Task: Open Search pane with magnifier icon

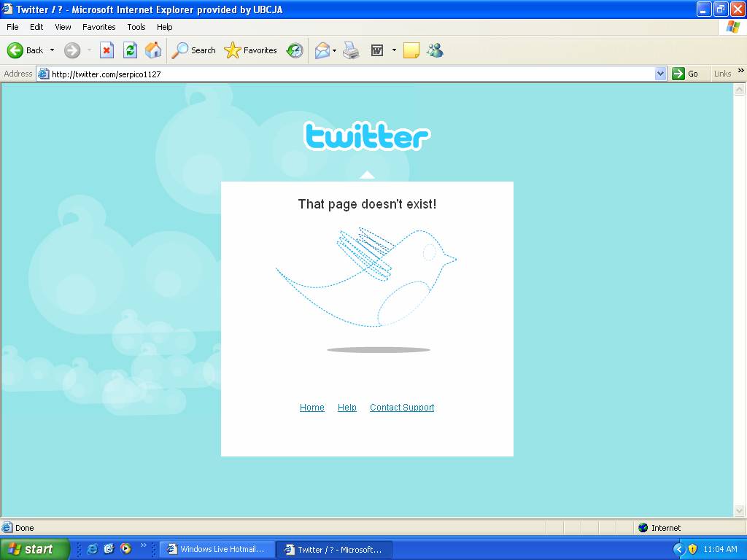Action: pyautogui.click(x=194, y=50)
